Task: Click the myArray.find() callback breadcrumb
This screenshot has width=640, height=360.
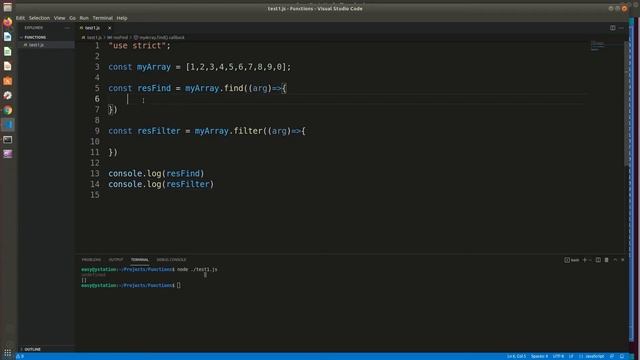Action: coord(159,38)
